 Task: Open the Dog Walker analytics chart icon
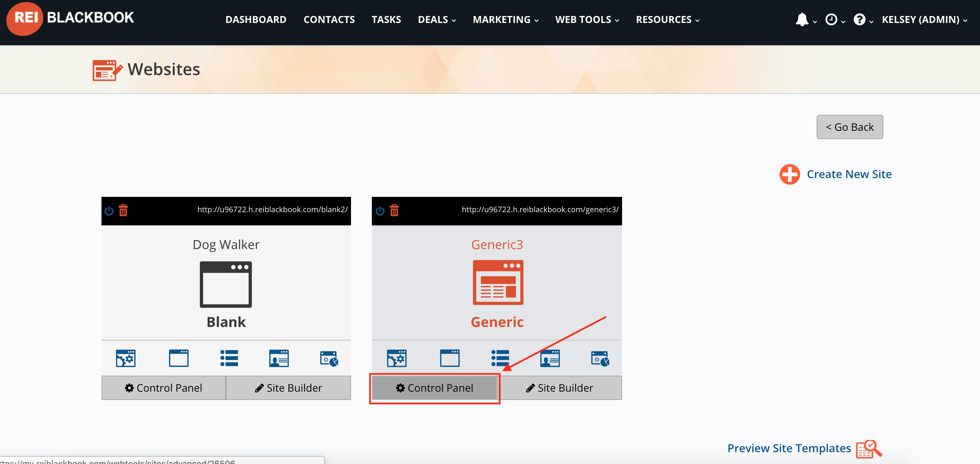pyautogui.click(x=329, y=359)
